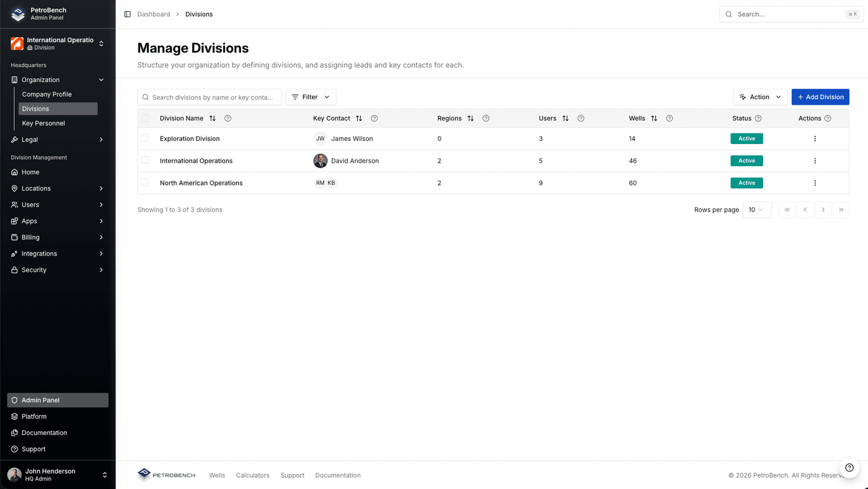This screenshot has width=868, height=489.
Task: Click the divisions search input field
Action: click(x=210, y=97)
